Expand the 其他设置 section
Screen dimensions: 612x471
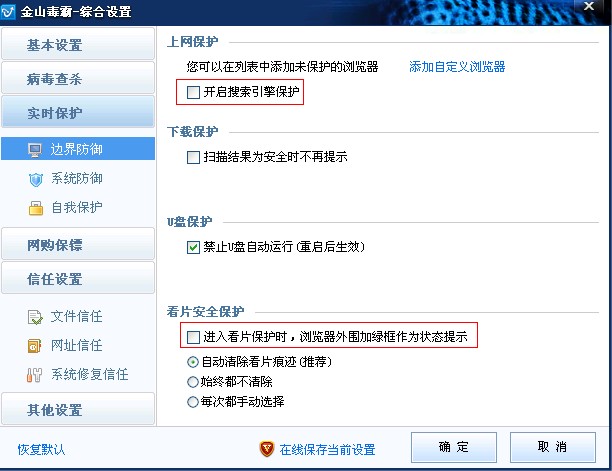click(78, 409)
